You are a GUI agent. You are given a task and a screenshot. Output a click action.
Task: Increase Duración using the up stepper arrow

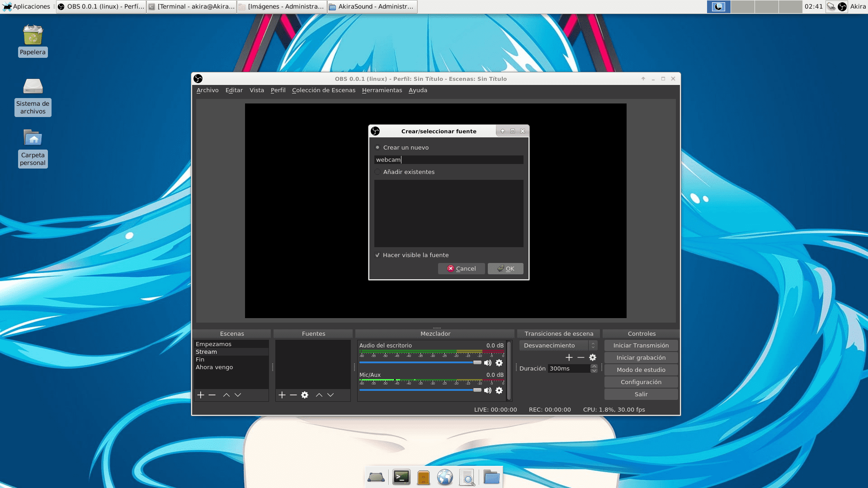[x=593, y=366]
